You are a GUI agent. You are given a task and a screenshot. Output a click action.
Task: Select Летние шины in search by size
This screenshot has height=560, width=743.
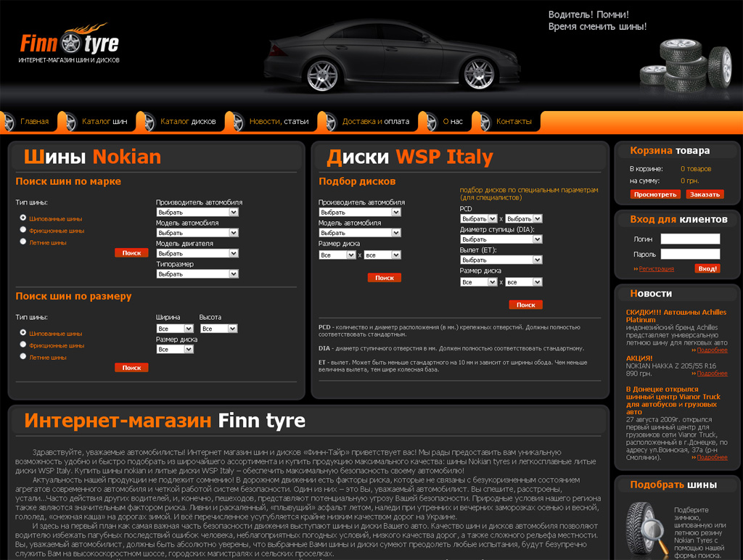point(22,356)
